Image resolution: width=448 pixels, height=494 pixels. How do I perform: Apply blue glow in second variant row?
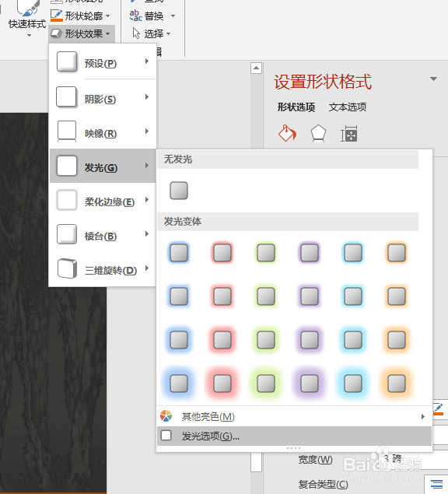pos(179,296)
